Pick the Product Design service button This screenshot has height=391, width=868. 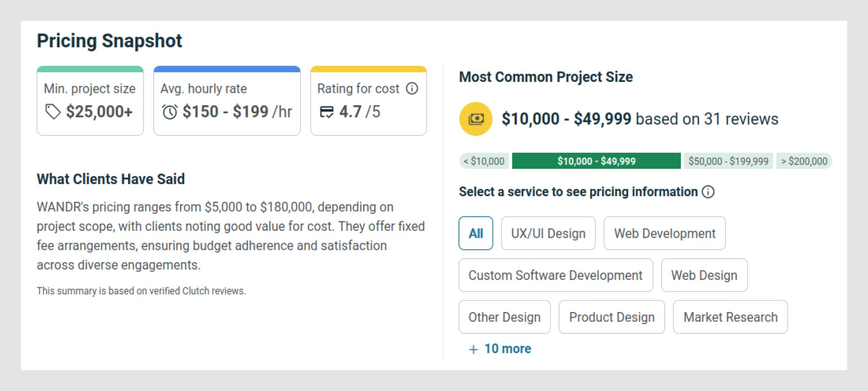pyautogui.click(x=611, y=317)
